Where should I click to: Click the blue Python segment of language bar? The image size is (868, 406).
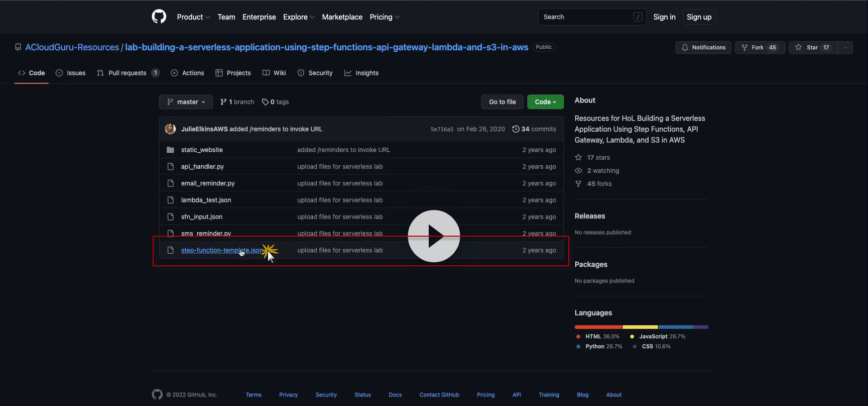[676, 327]
